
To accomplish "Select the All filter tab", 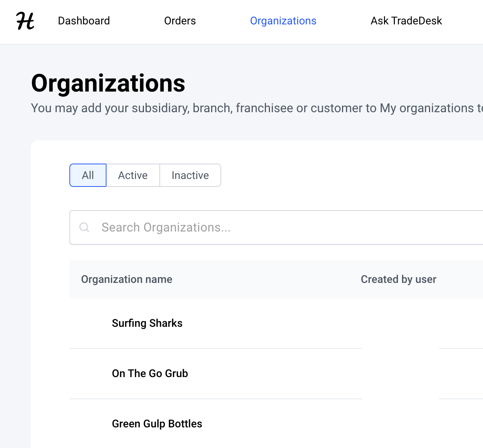I will click(88, 175).
